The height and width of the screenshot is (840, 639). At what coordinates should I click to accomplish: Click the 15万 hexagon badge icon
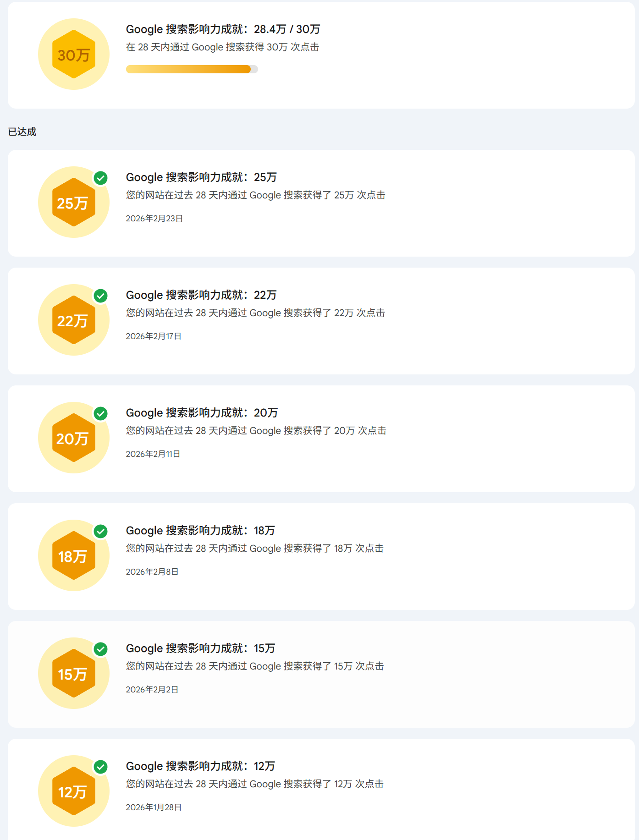coord(74,673)
